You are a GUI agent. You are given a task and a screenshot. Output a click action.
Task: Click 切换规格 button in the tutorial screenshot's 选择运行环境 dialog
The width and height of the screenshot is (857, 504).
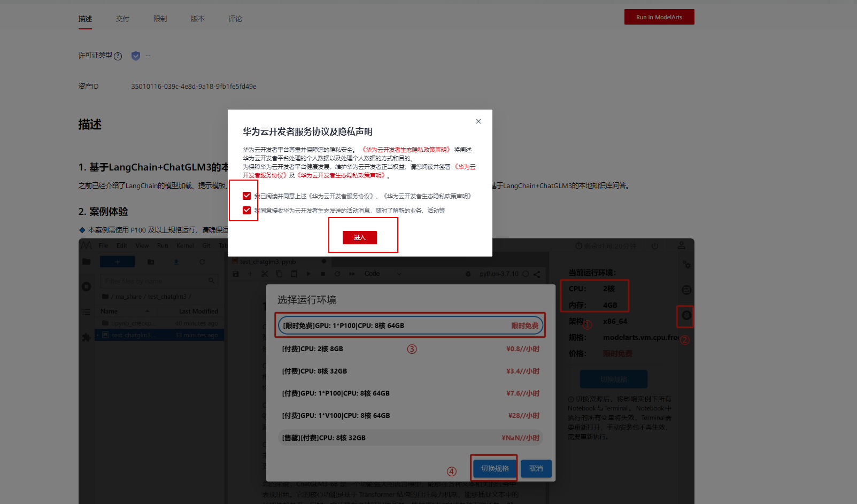[x=495, y=469]
